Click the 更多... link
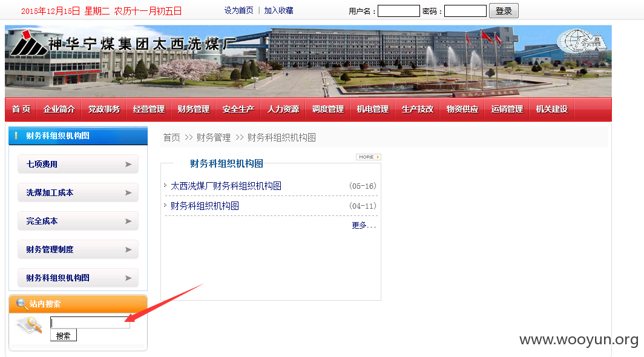 click(x=364, y=226)
